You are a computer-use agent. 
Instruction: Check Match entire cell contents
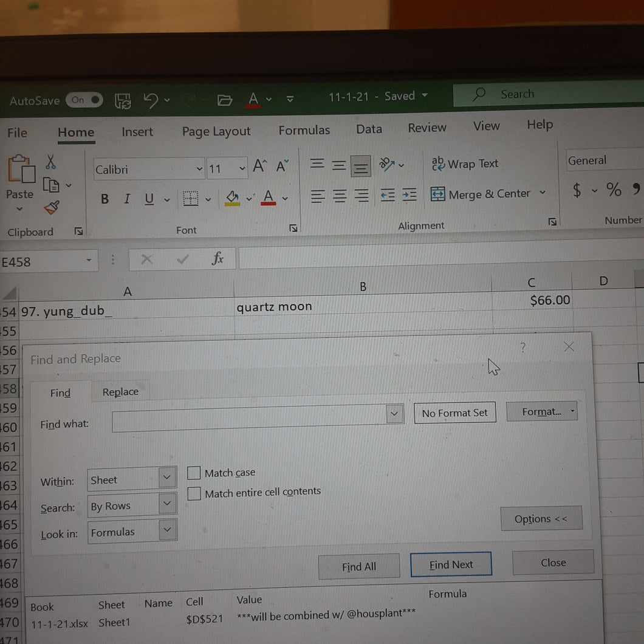pyautogui.click(x=194, y=493)
